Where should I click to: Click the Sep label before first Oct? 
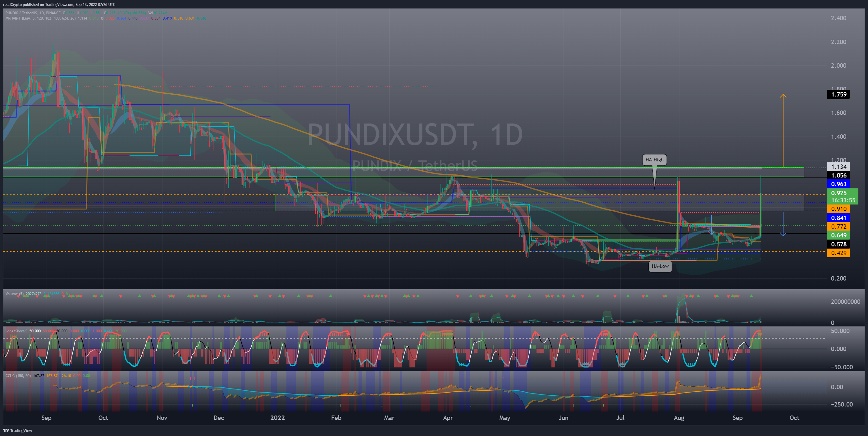click(46, 418)
